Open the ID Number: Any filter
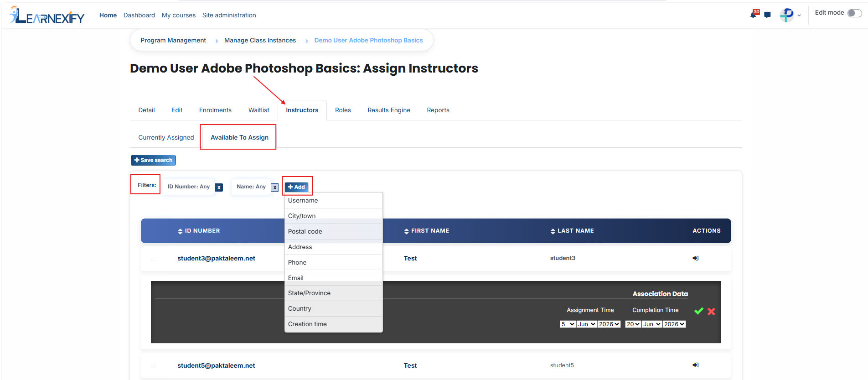The width and height of the screenshot is (868, 380). click(x=189, y=187)
